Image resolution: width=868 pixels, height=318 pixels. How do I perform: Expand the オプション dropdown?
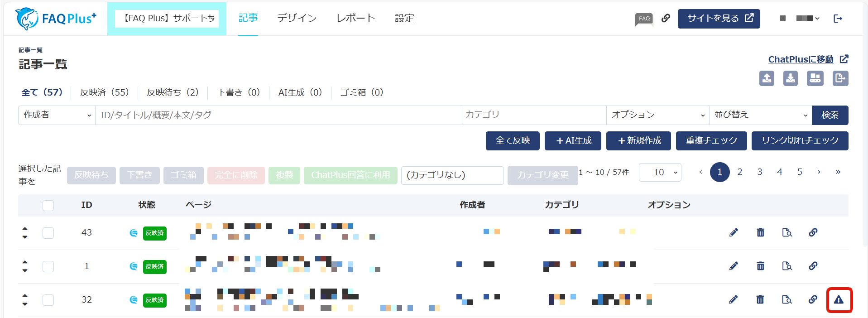tap(657, 115)
